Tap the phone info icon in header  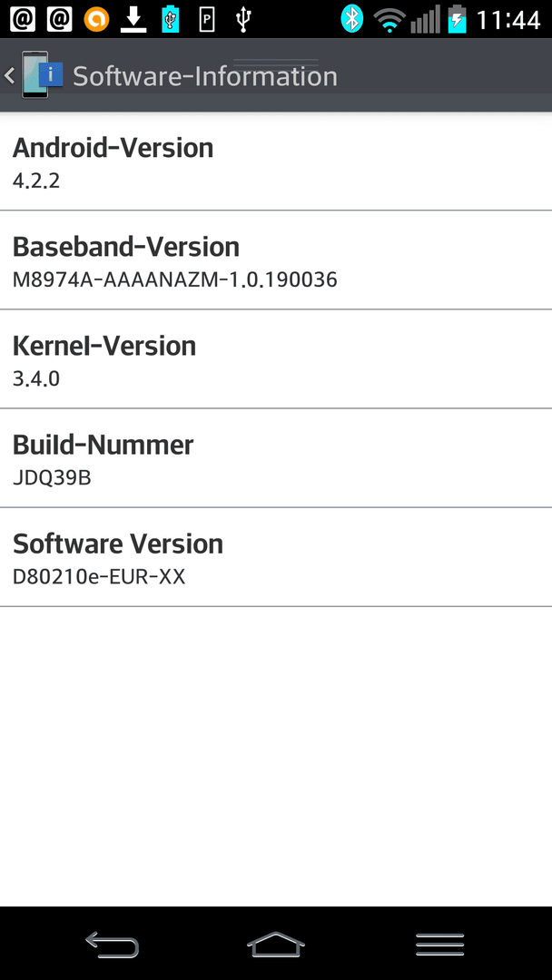(x=41, y=75)
